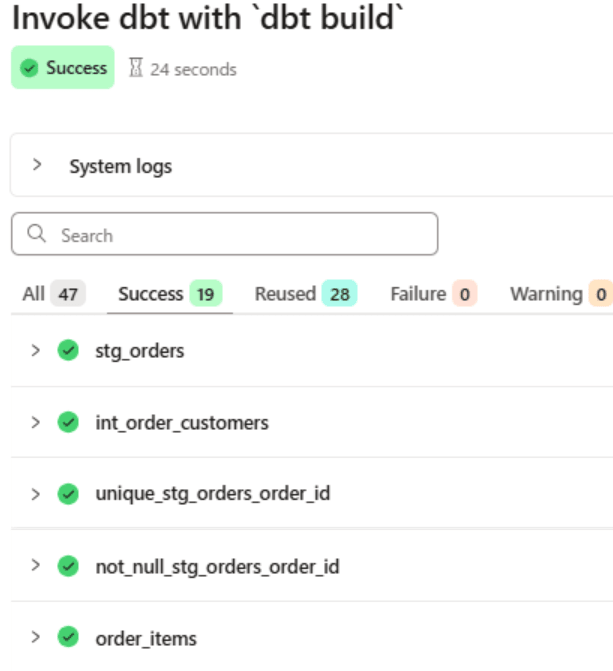
Task: Expand the int_order_customers row chevron
Action: 36,422
